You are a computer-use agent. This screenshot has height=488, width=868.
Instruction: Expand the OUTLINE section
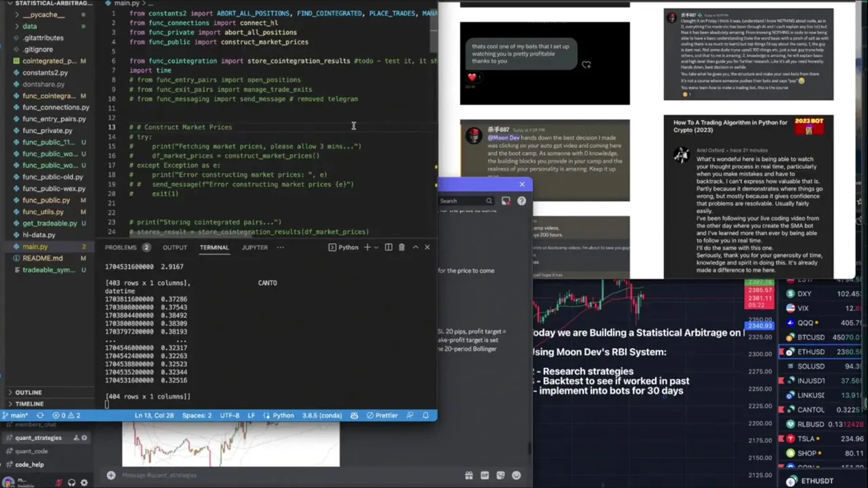point(28,392)
